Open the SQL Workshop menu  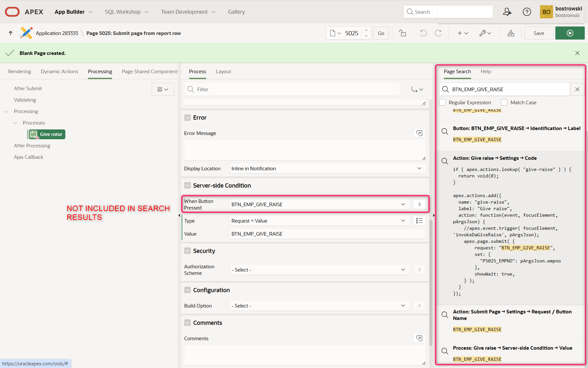tap(126, 12)
